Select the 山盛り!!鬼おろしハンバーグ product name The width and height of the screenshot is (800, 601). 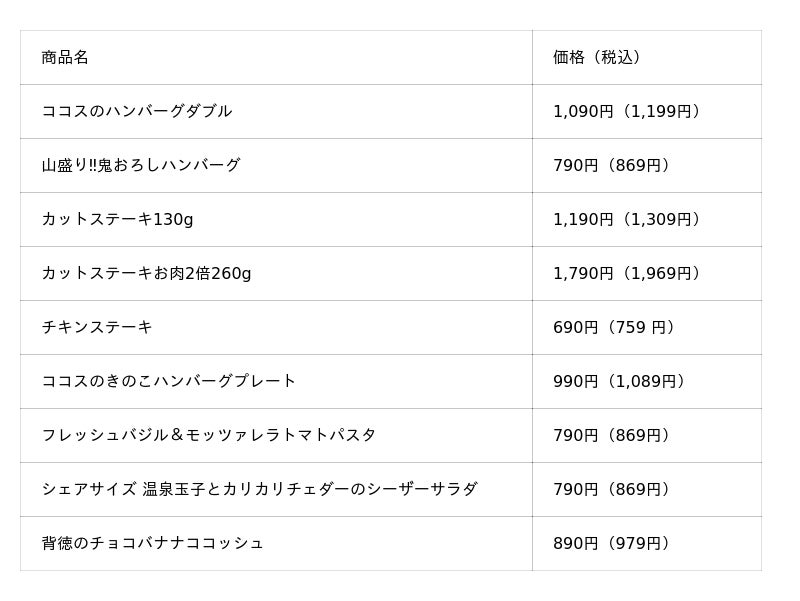[x=141, y=165]
